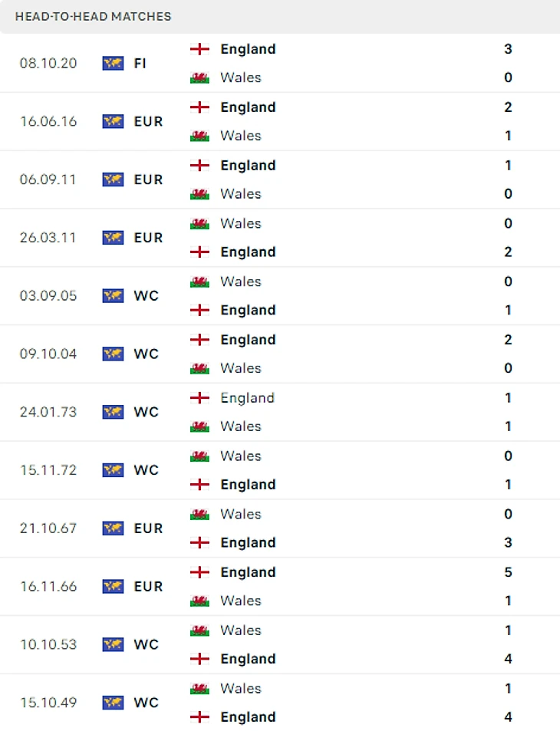Viewport: 560px width, 731px height.
Task: Click the Wales flag in 16.06.16 match
Action: pyautogui.click(x=199, y=136)
